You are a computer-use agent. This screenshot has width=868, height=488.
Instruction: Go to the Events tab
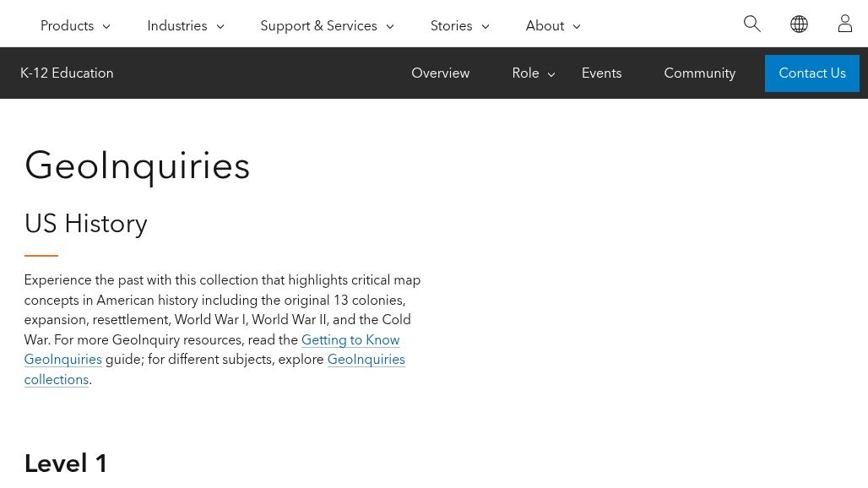[x=601, y=73]
